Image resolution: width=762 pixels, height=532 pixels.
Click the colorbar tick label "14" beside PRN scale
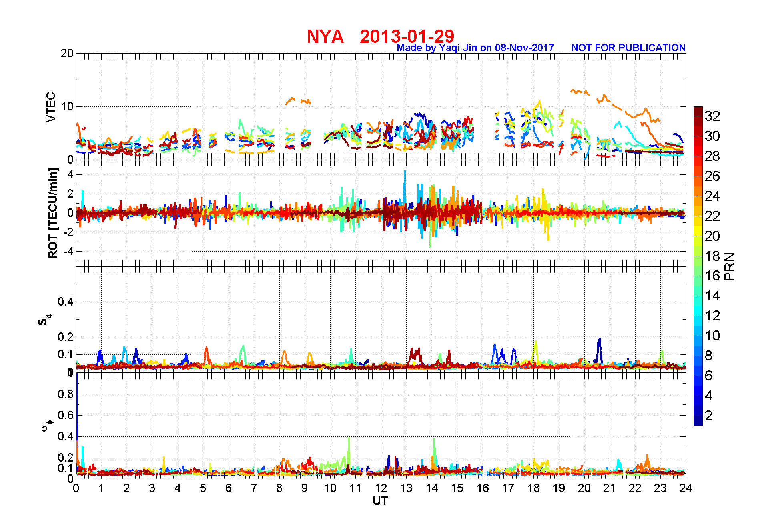pyautogui.click(x=712, y=296)
